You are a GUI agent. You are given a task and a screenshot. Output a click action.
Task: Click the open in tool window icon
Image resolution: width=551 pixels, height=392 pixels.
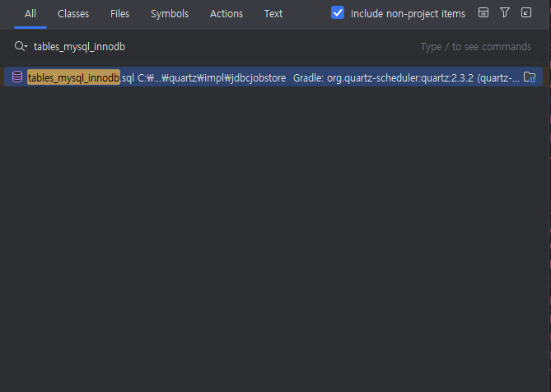(x=526, y=12)
